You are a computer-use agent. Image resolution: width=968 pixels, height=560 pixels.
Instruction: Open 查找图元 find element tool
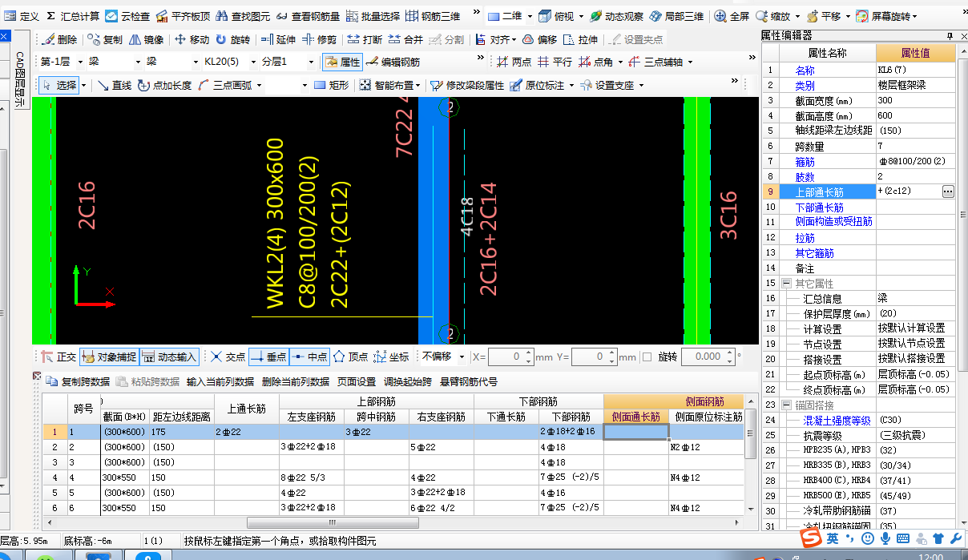[243, 16]
